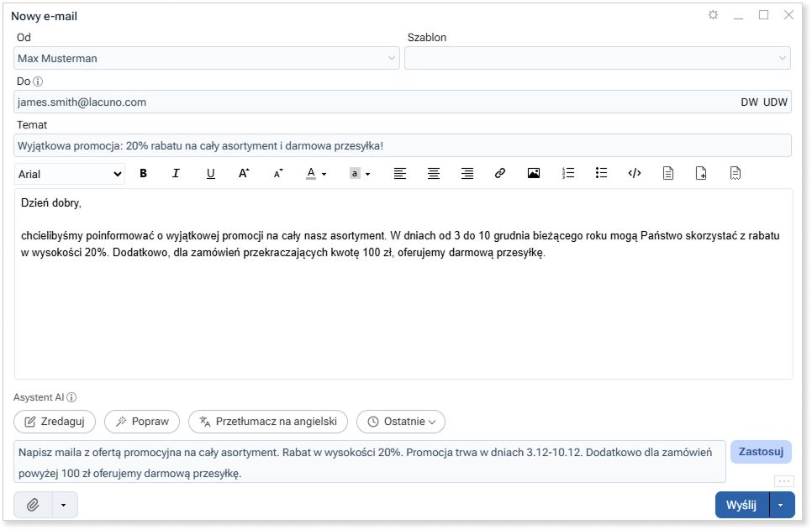Click the Zastosuj button

pos(761,452)
